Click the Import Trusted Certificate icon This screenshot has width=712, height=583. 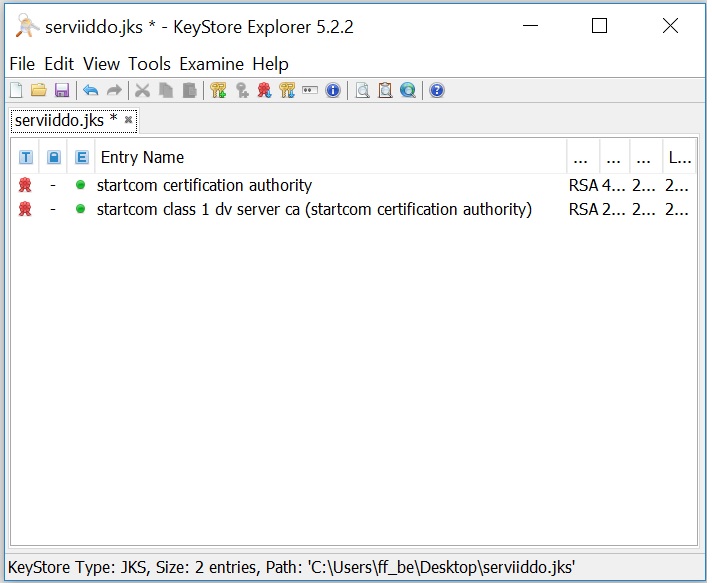point(264,91)
